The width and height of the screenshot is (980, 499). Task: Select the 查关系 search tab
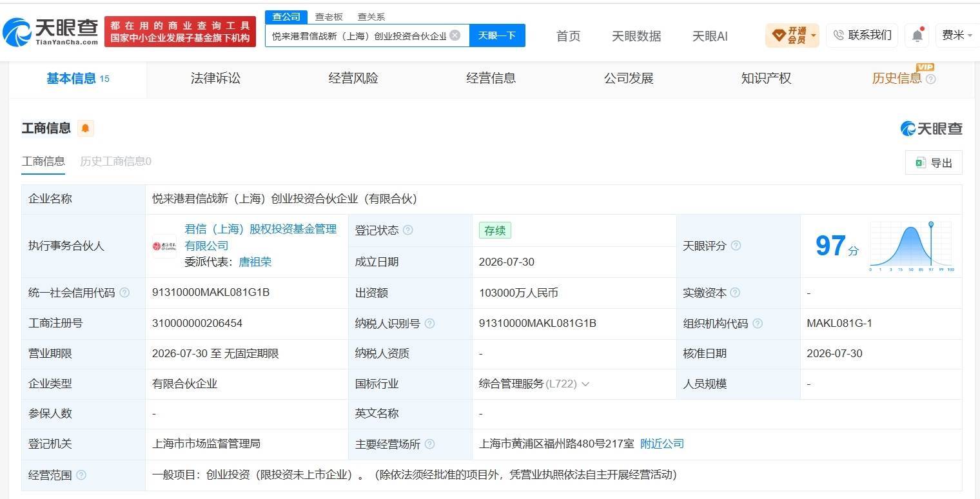(371, 17)
